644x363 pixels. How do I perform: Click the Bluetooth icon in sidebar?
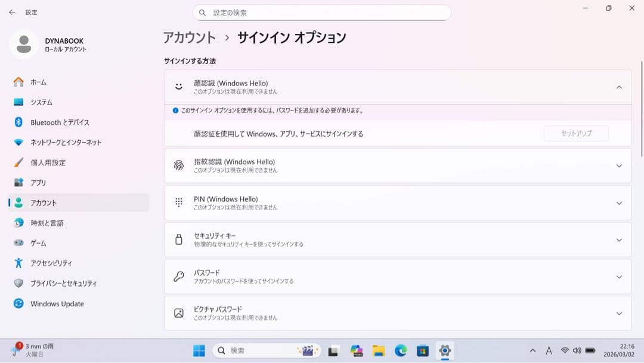pos(18,122)
